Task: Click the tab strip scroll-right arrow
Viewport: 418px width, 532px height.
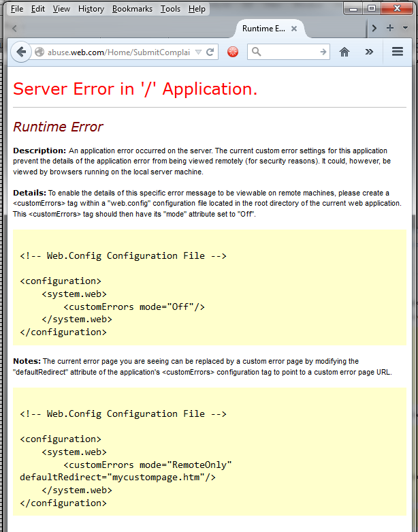Action: click(374, 28)
